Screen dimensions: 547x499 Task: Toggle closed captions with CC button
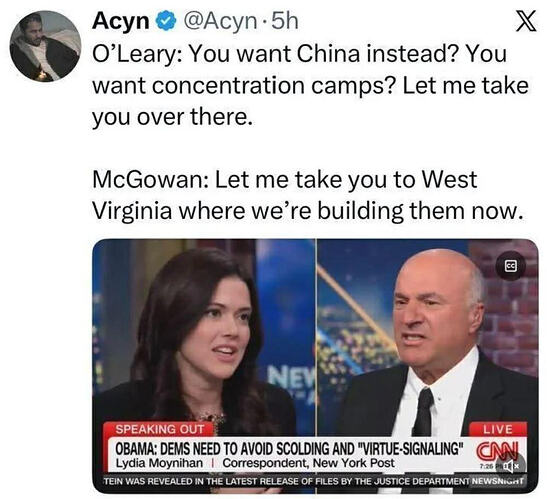coord(510,266)
